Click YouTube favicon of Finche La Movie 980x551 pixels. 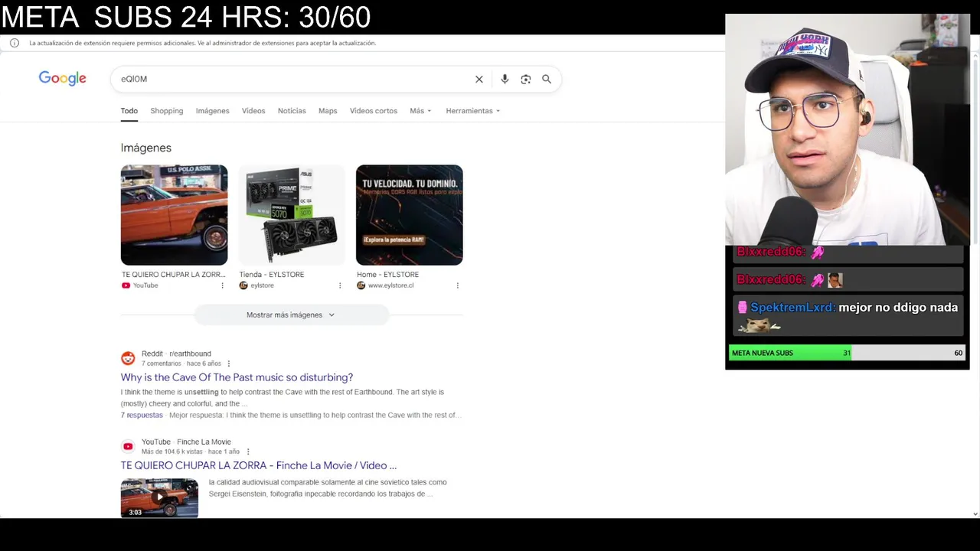(128, 446)
